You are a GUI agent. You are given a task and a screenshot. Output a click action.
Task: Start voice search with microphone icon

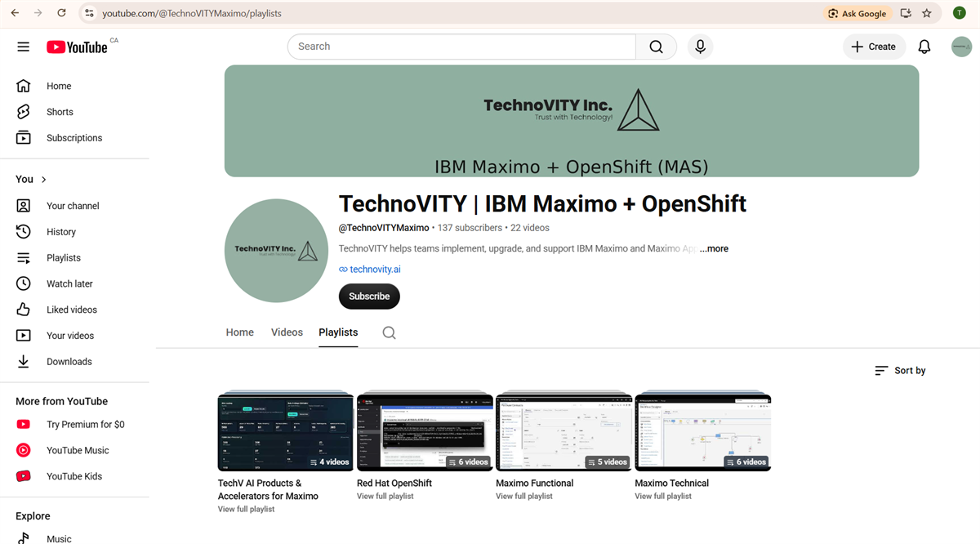700,47
